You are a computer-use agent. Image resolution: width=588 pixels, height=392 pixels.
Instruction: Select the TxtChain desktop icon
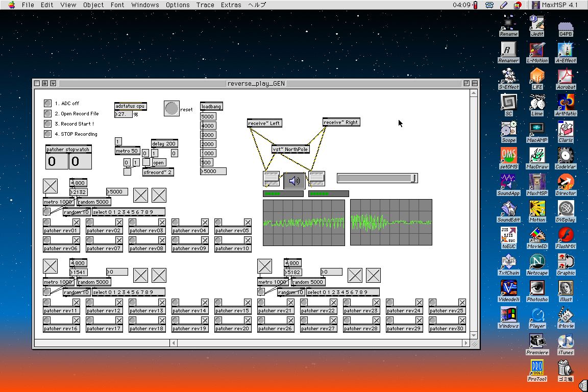[x=508, y=265]
